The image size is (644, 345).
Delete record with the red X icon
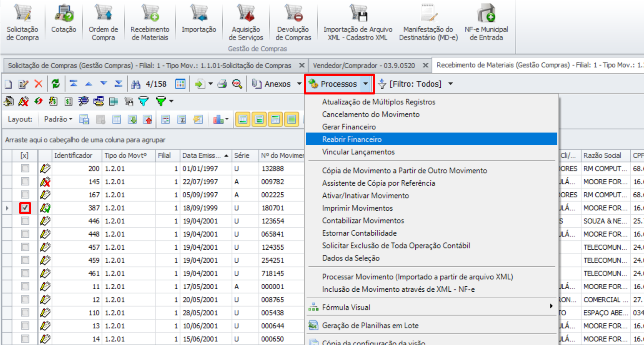(x=38, y=84)
